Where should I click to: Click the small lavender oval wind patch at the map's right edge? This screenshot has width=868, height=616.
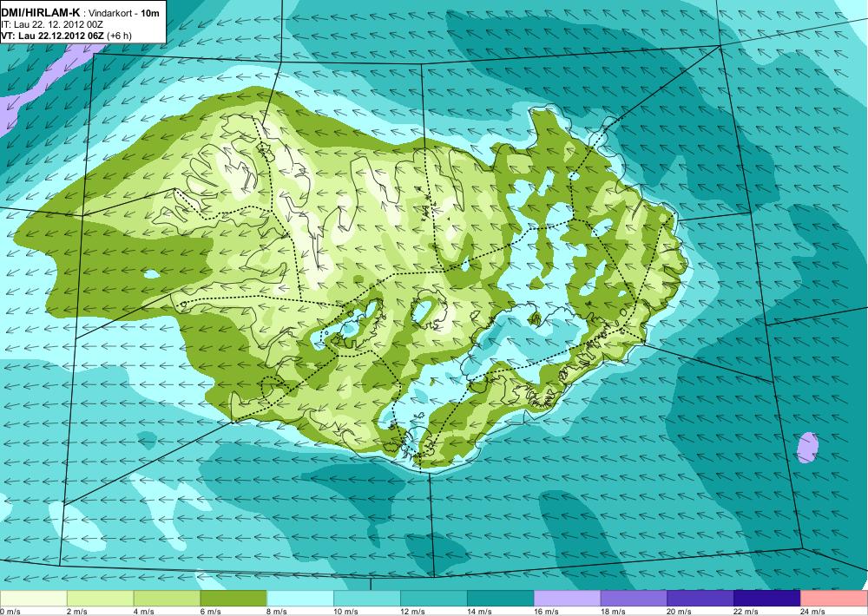coord(808,447)
